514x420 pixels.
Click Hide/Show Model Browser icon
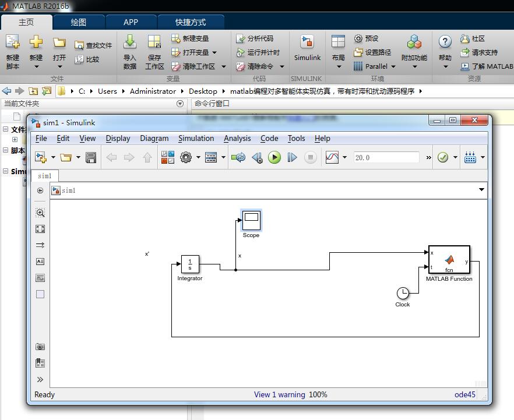pyautogui.click(x=40, y=363)
